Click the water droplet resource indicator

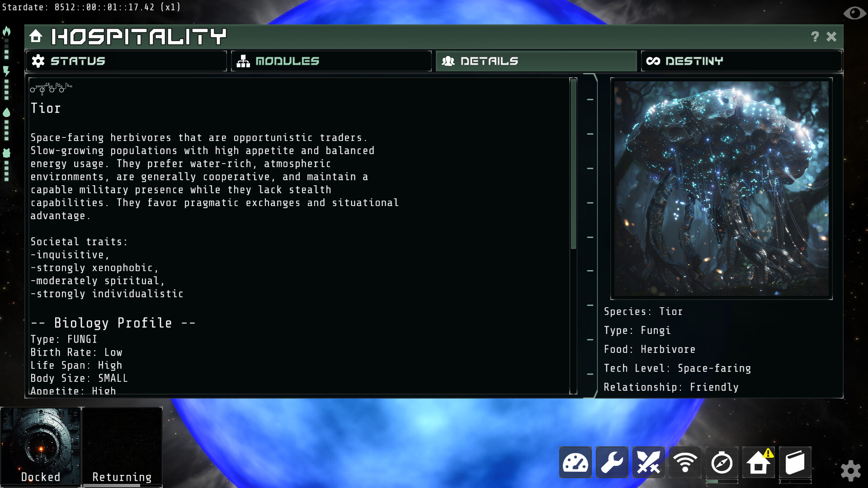click(6, 113)
